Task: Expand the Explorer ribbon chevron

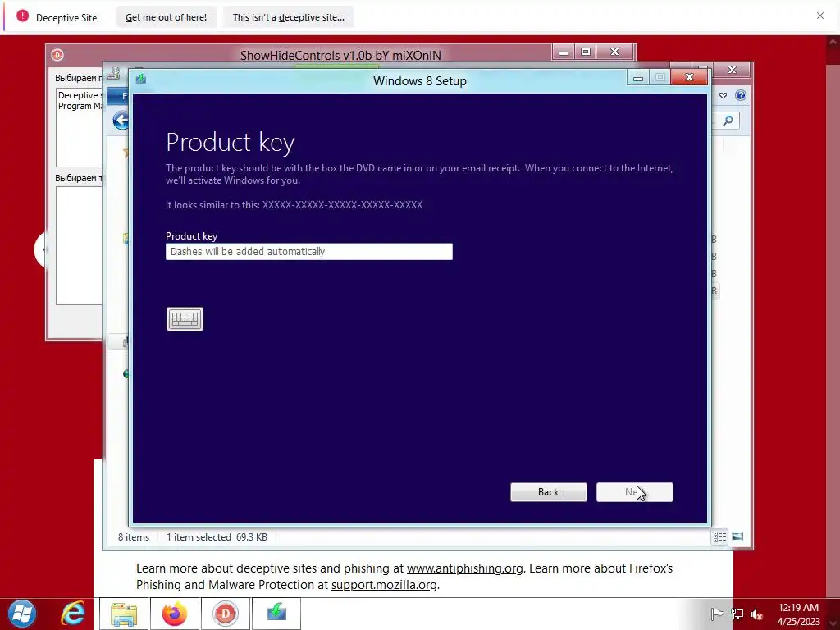Action: (x=724, y=95)
